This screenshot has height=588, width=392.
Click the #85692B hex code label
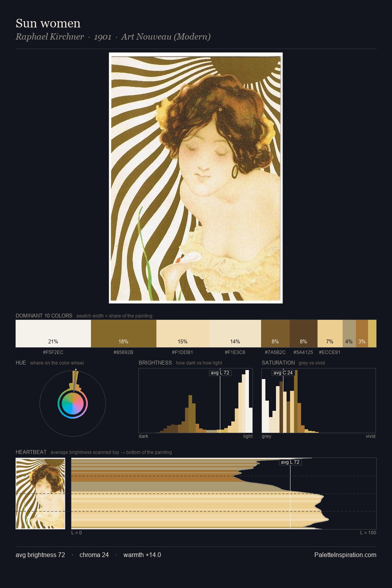coord(123,352)
